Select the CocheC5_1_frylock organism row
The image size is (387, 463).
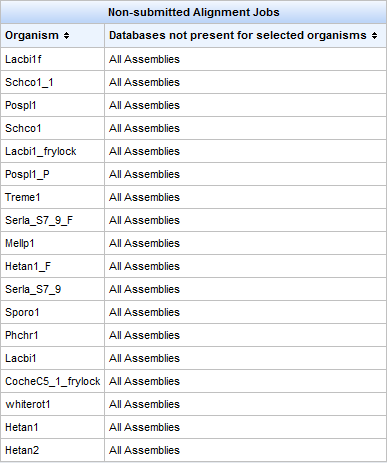point(193,381)
